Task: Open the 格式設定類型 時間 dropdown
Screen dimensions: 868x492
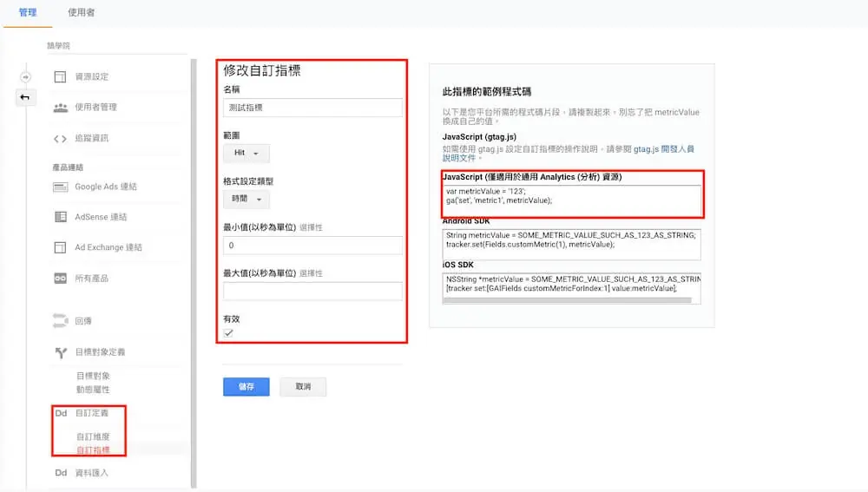Action: click(247, 199)
